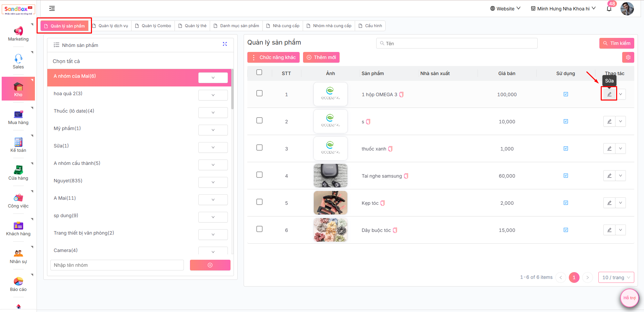Toggle Sử dụng checkbox for thuốc xanh
Screen dimensions: 644x312
coord(566,148)
